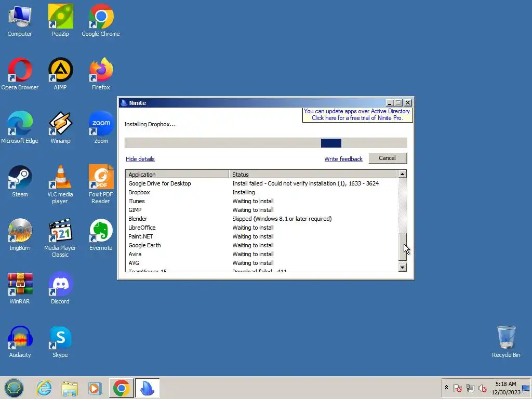Select the Foxit PDF Reader shortcut
Image resolution: width=532 pixels, height=399 pixels.
tap(101, 184)
